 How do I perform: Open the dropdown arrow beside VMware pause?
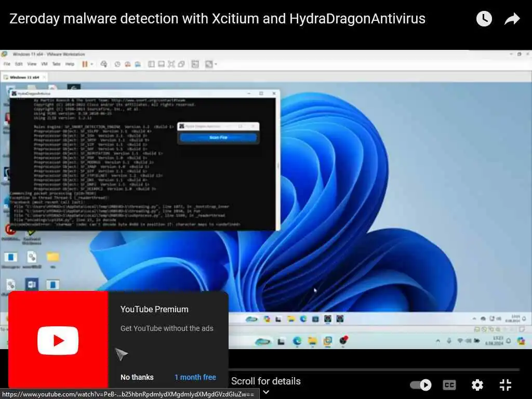[91, 64]
